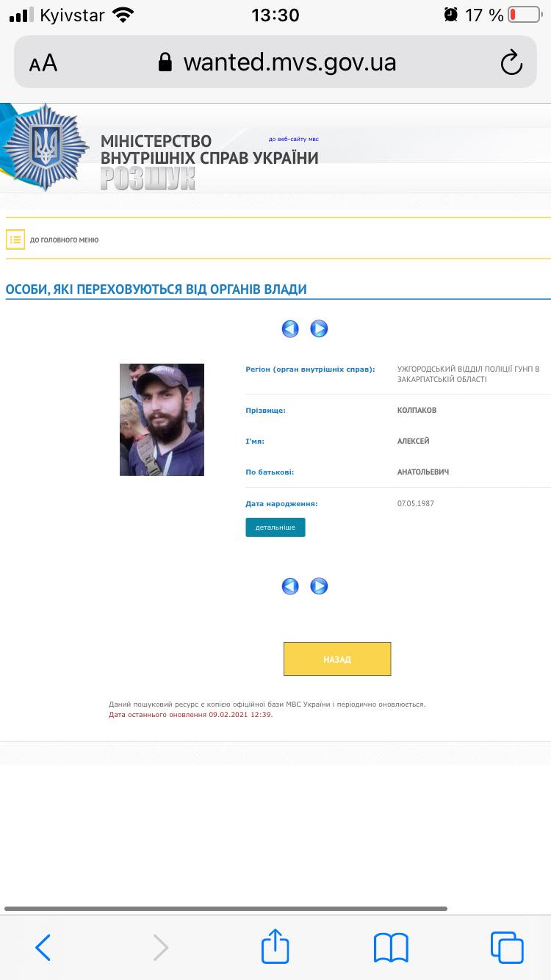The height and width of the screenshot is (980, 551).
Task: Tap the Safari reload page icon
Action: [511, 63]
